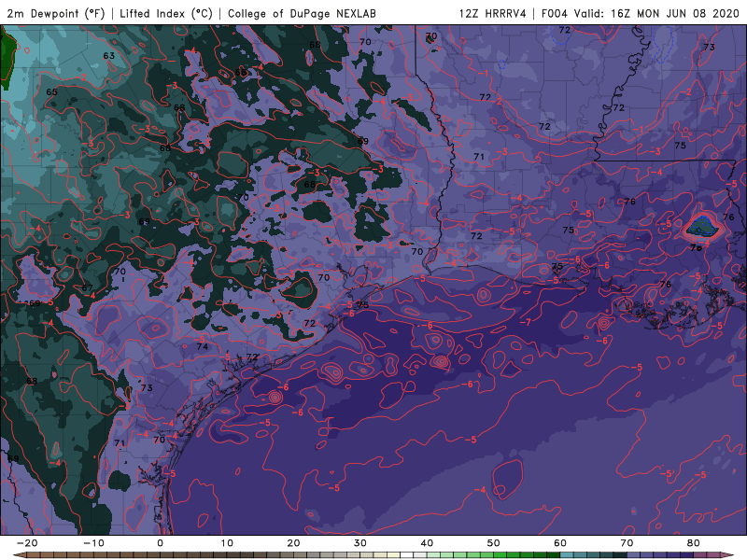
Task: Click the dewpoint value 63 on the map
Action: tap(109, 56)
